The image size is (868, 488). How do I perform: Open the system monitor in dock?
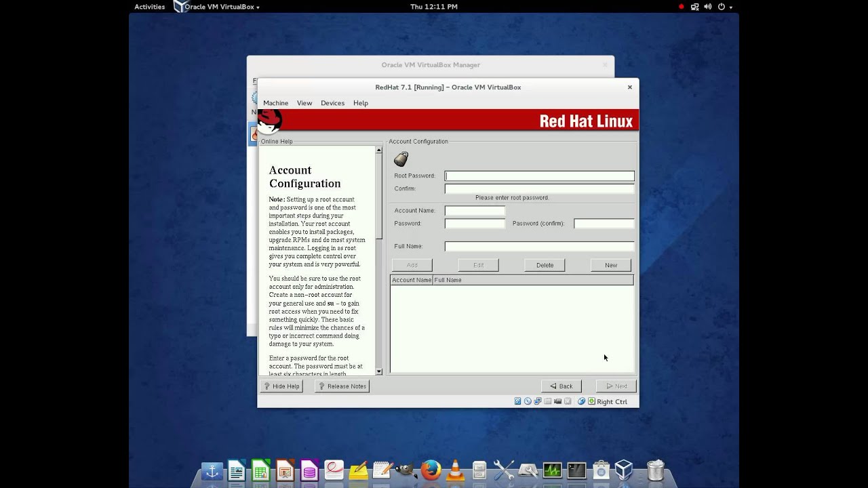pyautogui.click(x=552, y=470)
